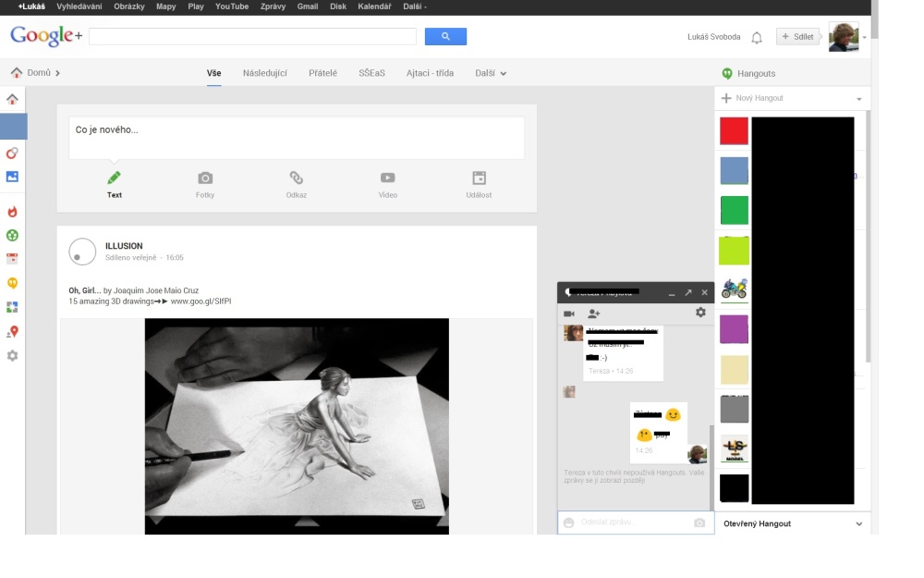Select the LS Model contact avatar
Viewport: 924px width, 578px height.
point(735,449)
